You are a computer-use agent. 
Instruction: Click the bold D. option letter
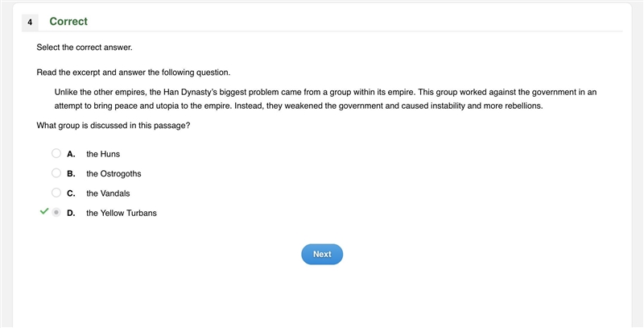click(x=71, y=214)
